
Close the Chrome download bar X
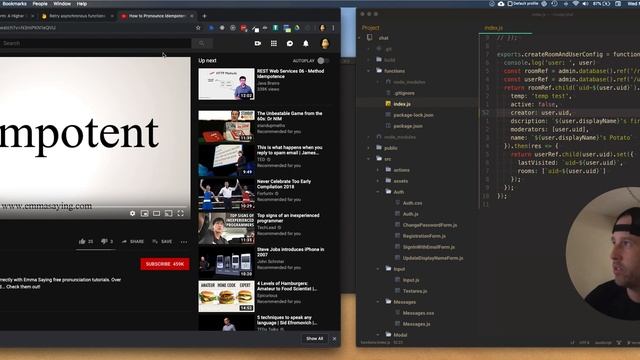tap(334, 338)
